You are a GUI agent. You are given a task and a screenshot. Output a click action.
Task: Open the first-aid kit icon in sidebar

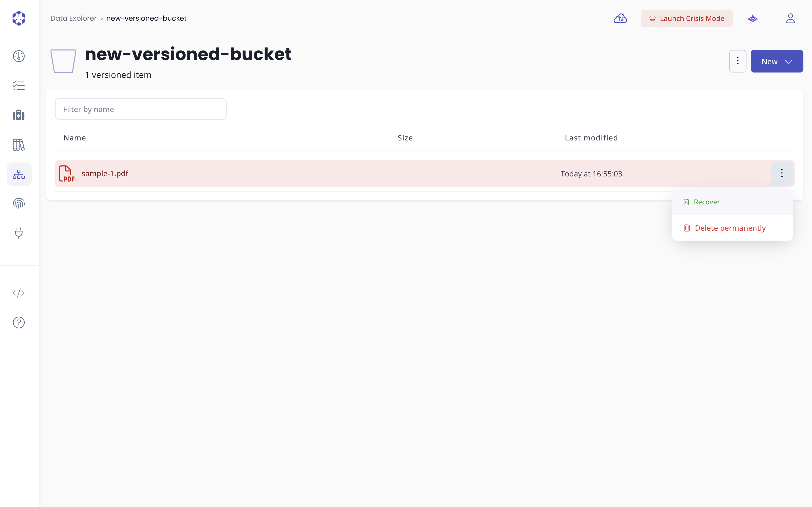tap(19, 115)
